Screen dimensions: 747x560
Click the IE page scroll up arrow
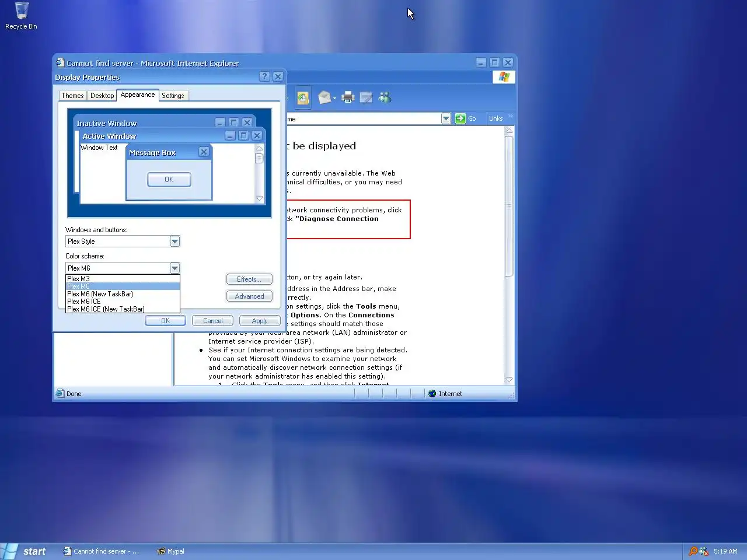509,131
